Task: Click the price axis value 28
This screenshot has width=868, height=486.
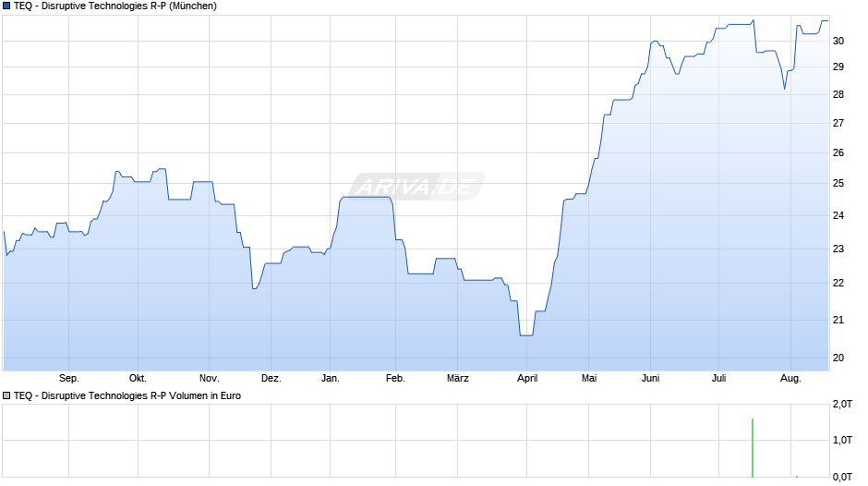Action: (838, 95)
